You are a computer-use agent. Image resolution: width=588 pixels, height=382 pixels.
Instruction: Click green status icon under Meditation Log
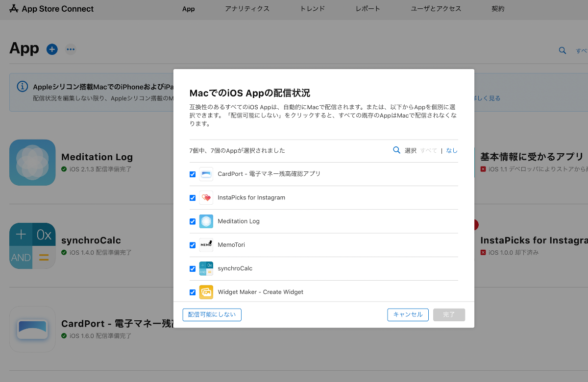tap(64, 169)
